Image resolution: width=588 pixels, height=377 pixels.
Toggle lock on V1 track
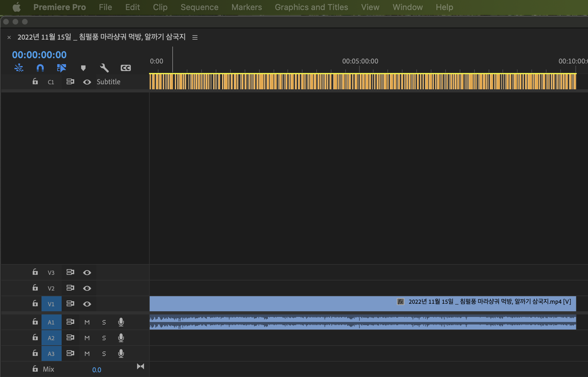(x=35, y=303)
